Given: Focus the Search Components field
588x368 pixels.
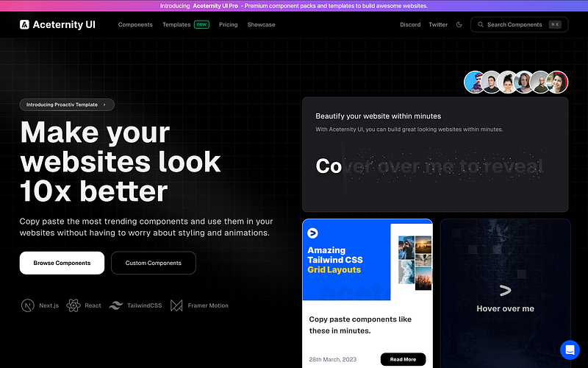Looking at the screenshot, I should [x=520, y=25].
